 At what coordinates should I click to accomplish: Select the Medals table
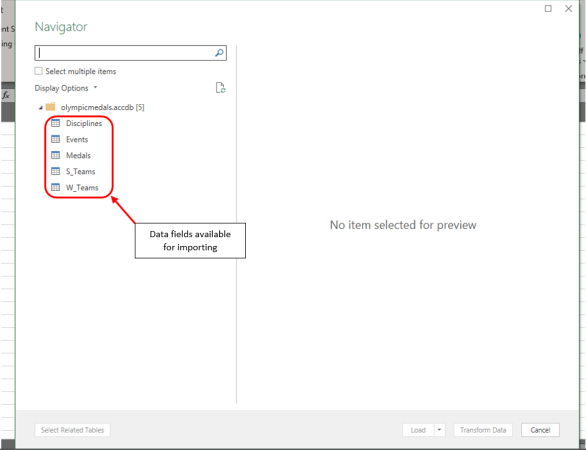[78, 155]
